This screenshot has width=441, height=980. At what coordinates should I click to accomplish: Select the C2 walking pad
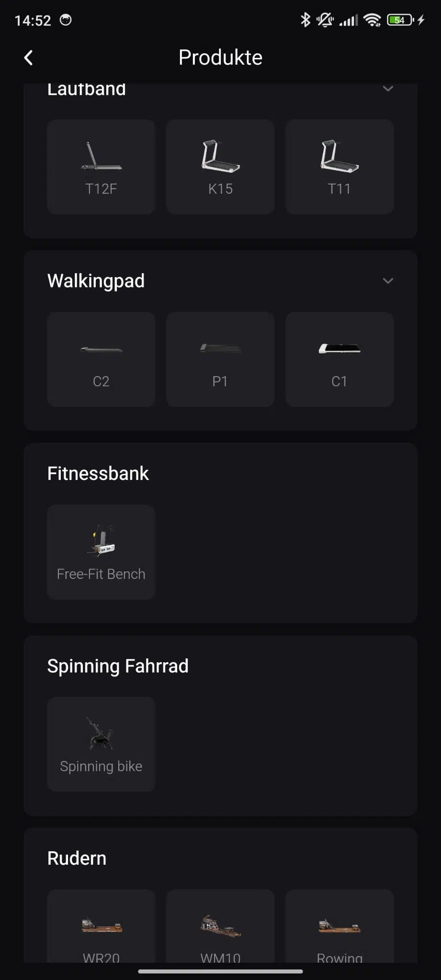[x=101, y=359]
